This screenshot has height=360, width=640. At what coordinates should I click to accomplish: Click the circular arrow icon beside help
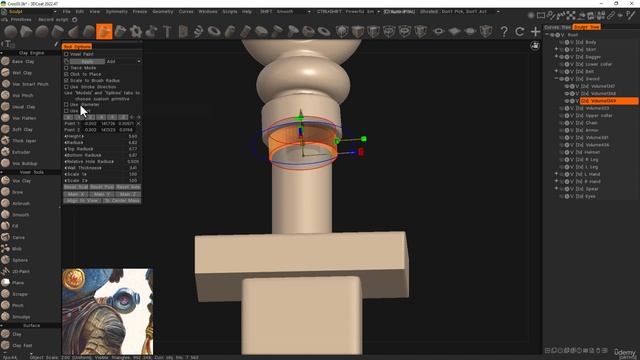(520, 31)
